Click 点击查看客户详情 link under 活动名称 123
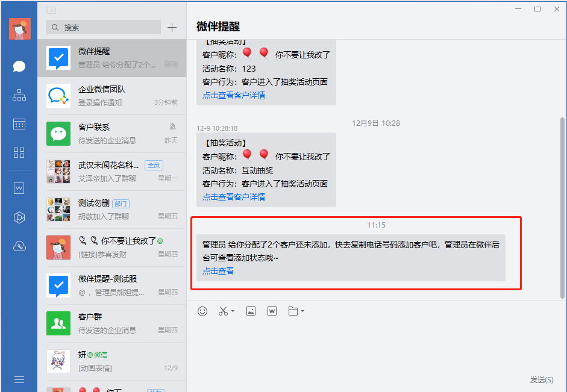Screen dimensions: 567x392 [234, 95]
